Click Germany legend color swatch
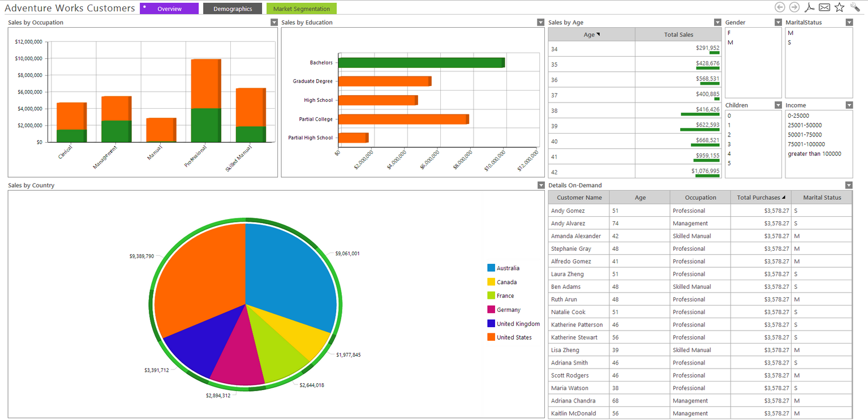This screenshot has width=868, height=420. (x=491, y=310)
